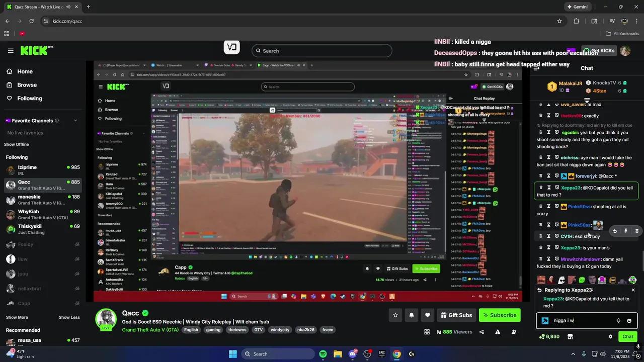This screenshot has width=644, height=362.
Task: Toggle the star favorite for Qacc
Action: click(395, 315)
